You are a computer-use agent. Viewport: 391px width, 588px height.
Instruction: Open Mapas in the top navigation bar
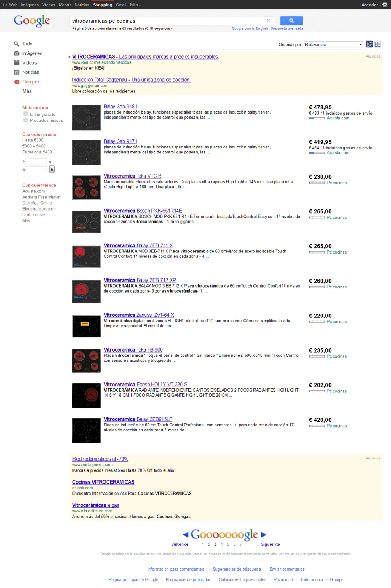click(x=65, y=5)
